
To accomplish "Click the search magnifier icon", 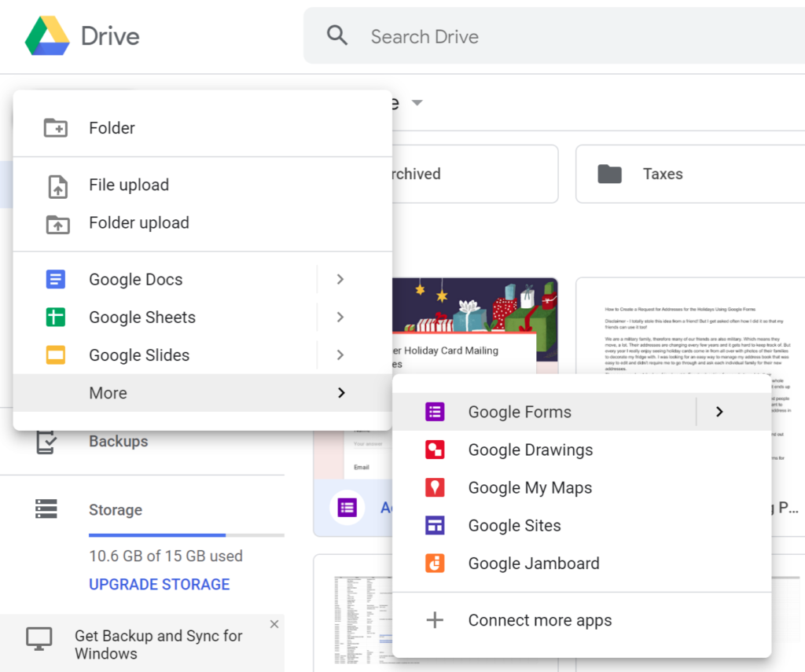I will [336, 35].
